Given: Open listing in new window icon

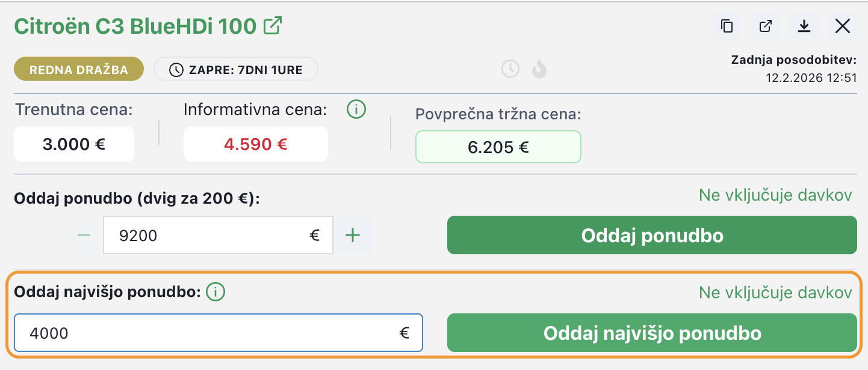Looking at the screenshot, I should [766, 26].
